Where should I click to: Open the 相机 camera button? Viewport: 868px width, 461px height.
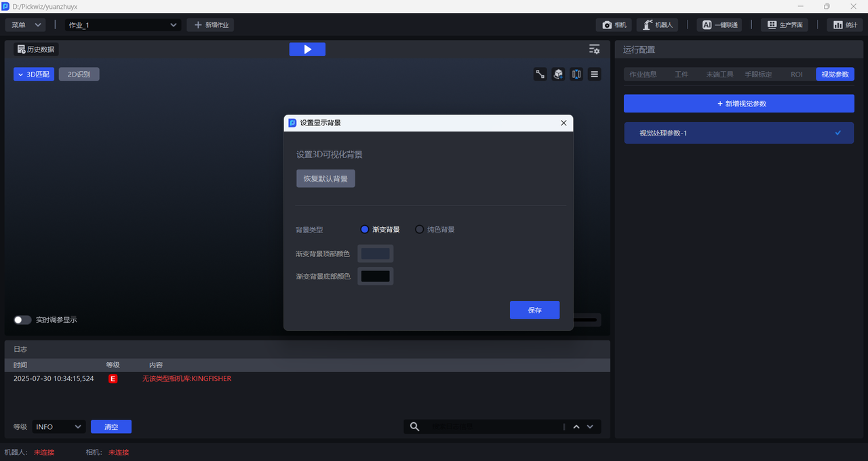pyautogui.click(x=614, y=25)
